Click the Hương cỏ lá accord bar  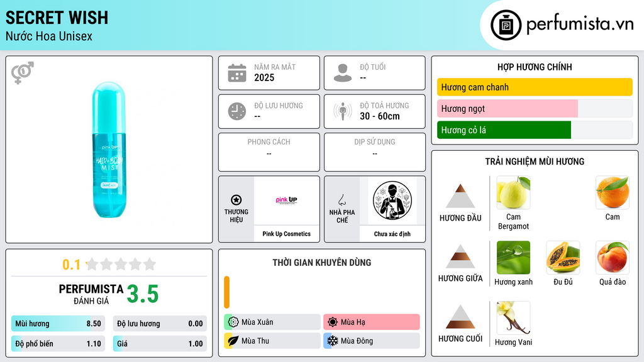tap(535, 129)
